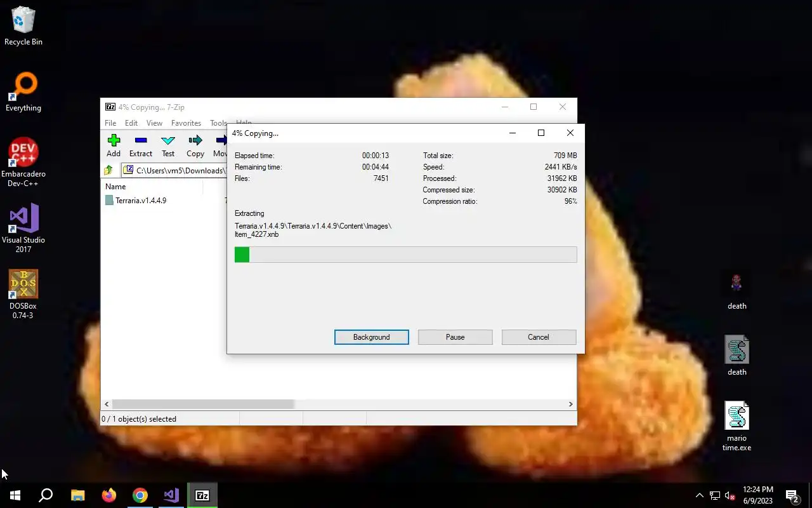
Task: Open the notification center icon
Action: coord(792,495)
